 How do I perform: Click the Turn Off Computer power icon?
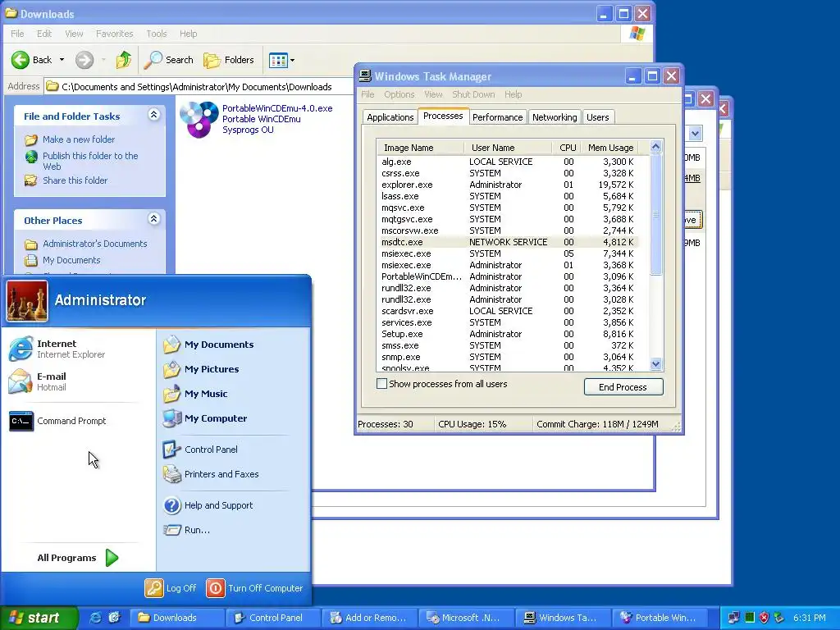coord(216,588)
